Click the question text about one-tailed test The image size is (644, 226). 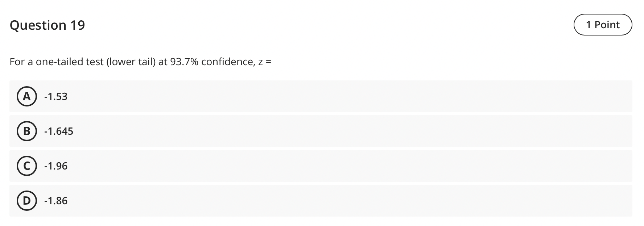click(x=140, y=62)
